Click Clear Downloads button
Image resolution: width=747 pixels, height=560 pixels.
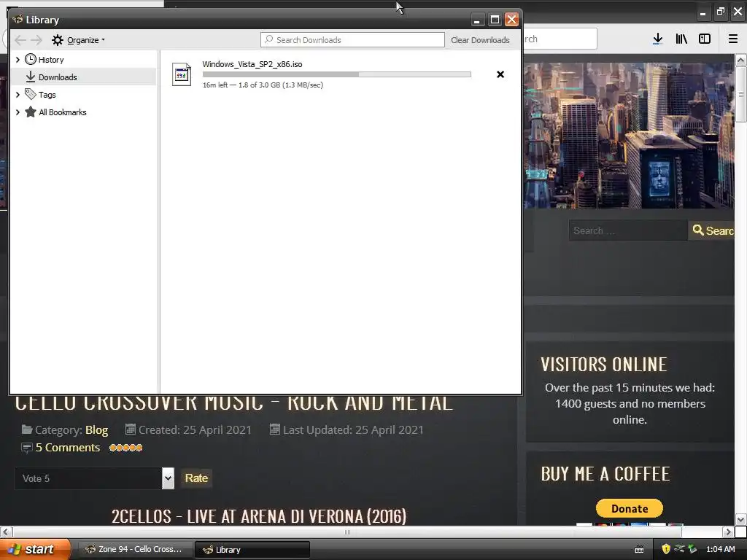(480, 40)
